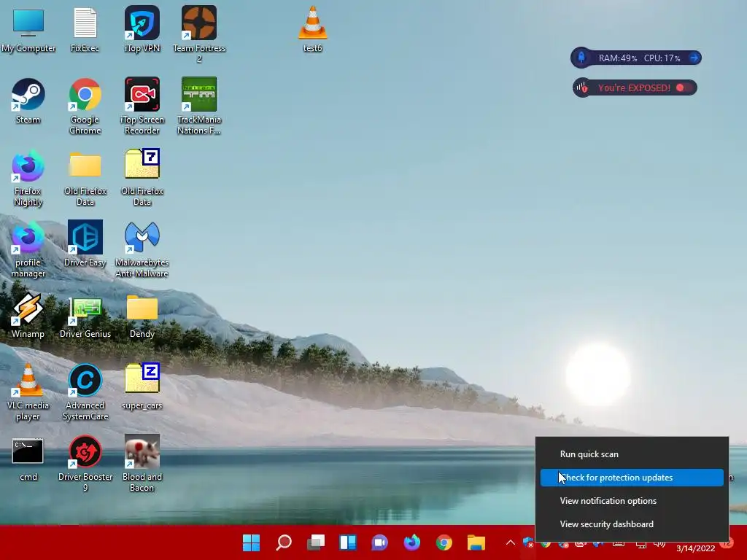
Task: Open File Explorer from the taskbar
Action: pyautogui.click(x=476, y=542)
